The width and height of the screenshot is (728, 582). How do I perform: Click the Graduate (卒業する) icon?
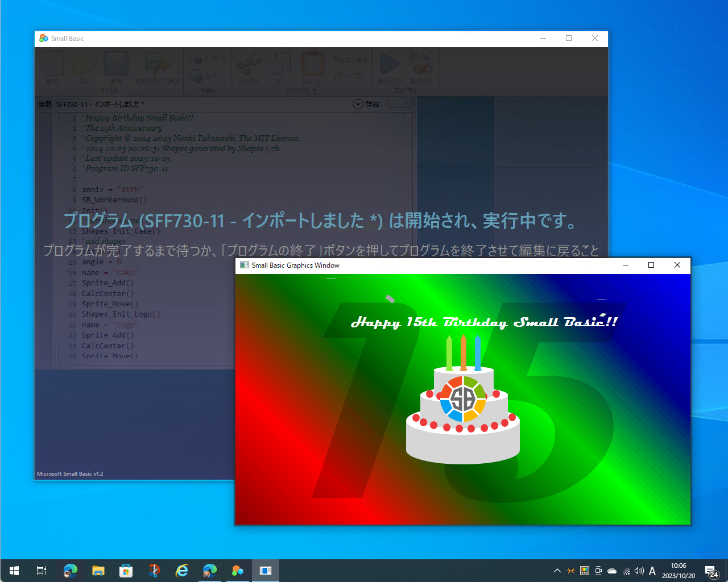(x=421, y=64)
